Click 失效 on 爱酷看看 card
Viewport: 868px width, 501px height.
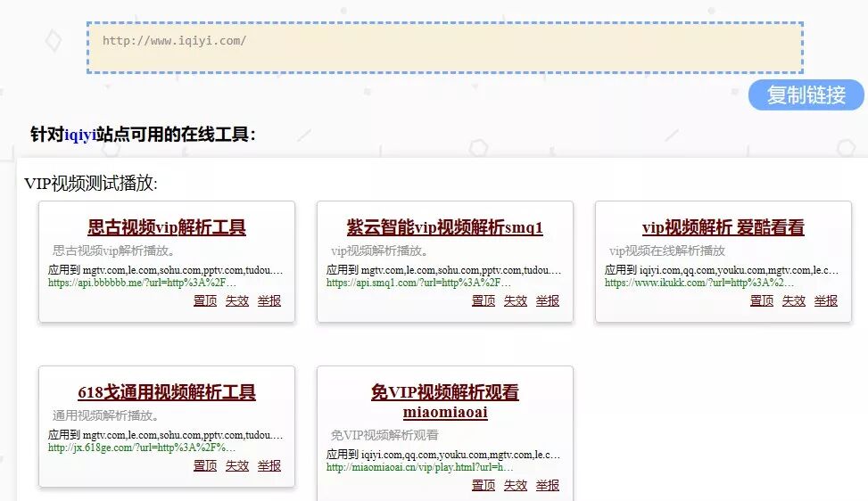point(794,300)
